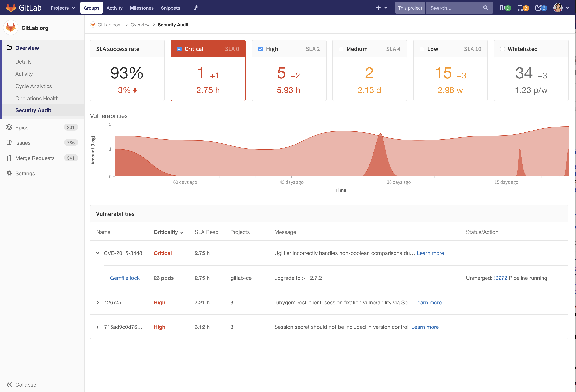Image resolution: width=576 pixels, height=392 pixels.
Task: Open the Projects dropdown in the navbar
Action: click(x=62, y=8)
